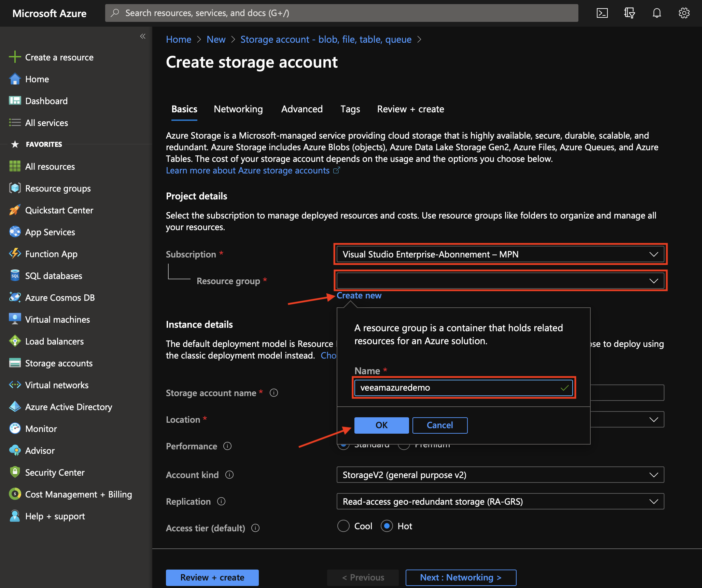
Task: Click the Home house icon in the sidebar
Action: 15,79
